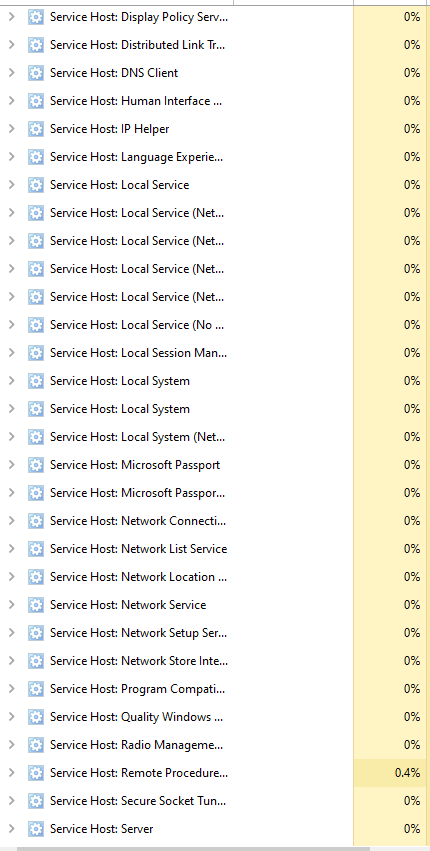Expand the Display Policy Service host group

[x=11, y=17]
